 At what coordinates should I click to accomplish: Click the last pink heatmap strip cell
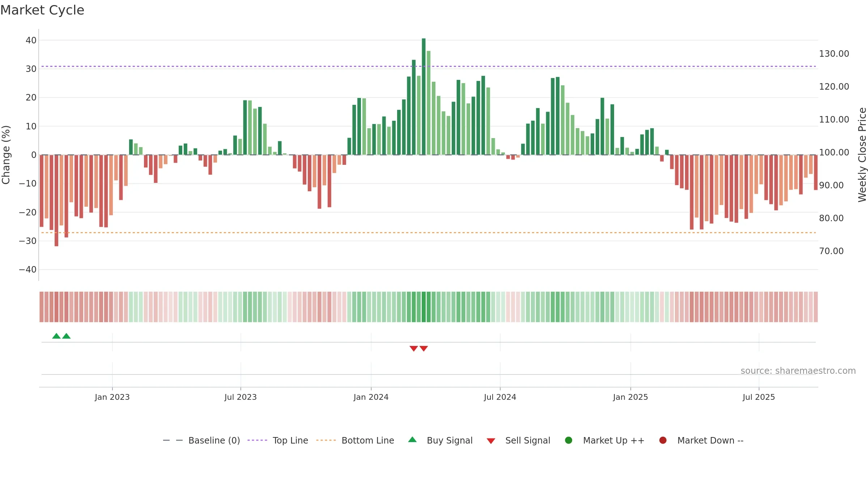(816, 307)
